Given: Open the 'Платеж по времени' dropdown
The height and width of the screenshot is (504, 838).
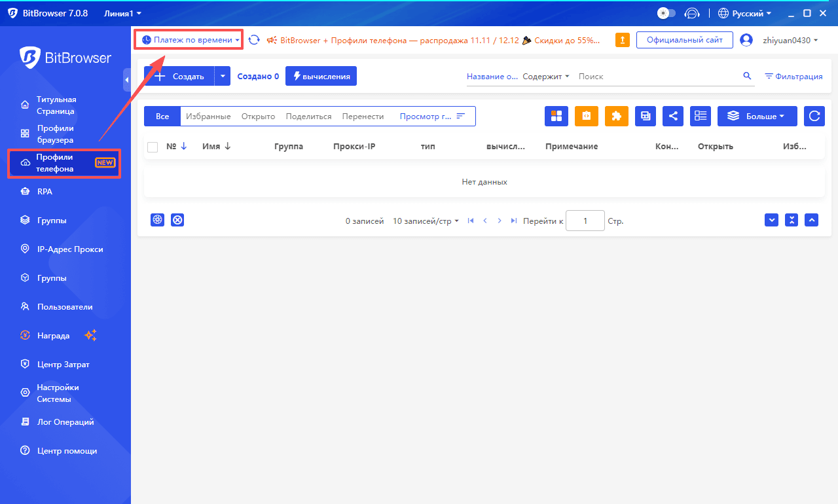Looking at the screenshot, I should (x=188, y=39).
